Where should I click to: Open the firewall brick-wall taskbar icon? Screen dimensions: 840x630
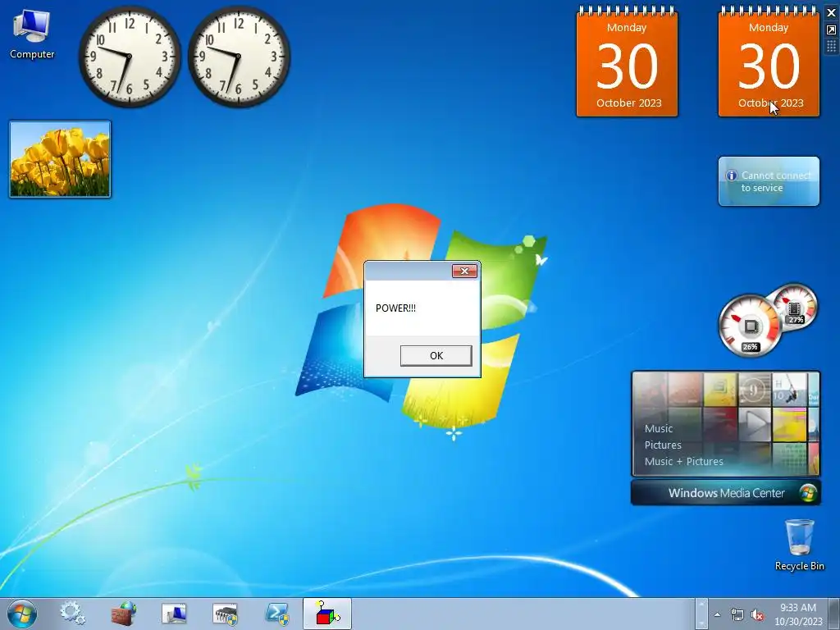[123, 614]
